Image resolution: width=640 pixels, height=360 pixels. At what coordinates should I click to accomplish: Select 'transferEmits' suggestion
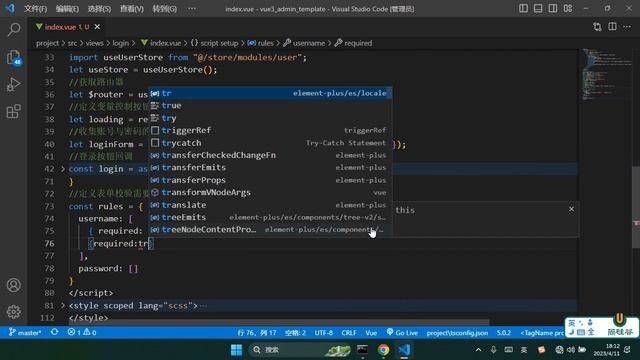[x=270, y=167]
